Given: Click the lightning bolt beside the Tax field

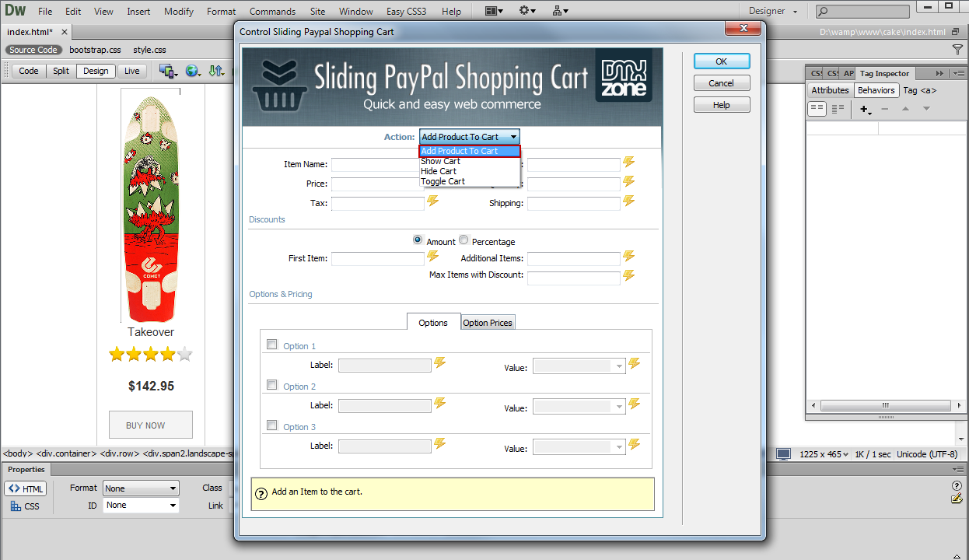Looking at the screenshot, I should 433,201.
